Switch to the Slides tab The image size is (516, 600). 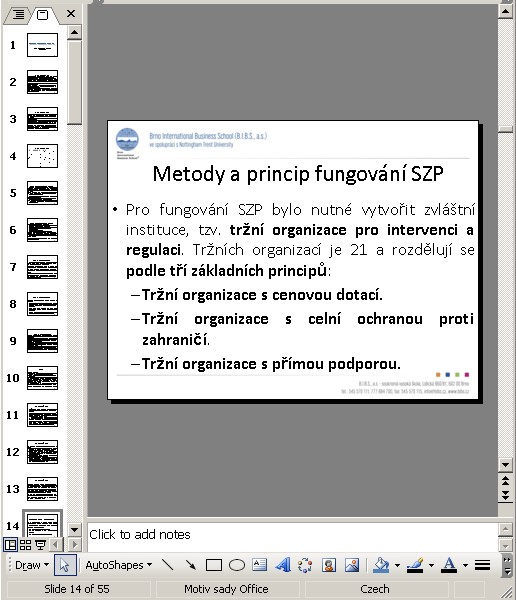point(42,15)
